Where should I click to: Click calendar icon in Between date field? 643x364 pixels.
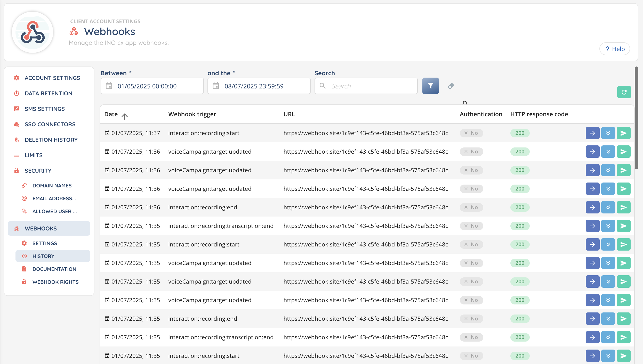tap(109, 86)
